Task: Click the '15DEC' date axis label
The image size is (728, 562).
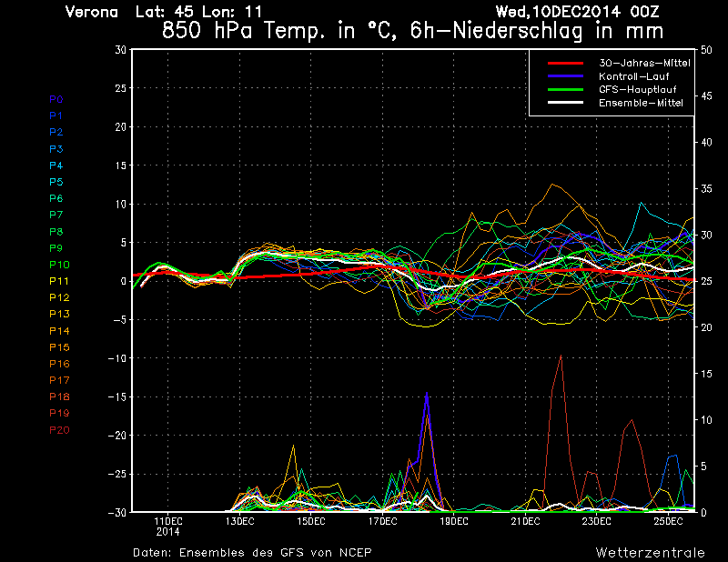Action: [311, 522]
